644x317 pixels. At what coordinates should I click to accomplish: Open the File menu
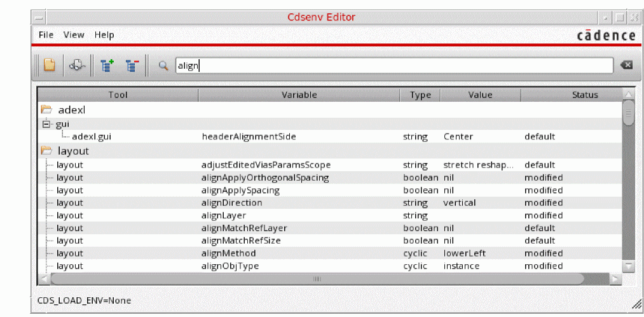click(46, 35)
